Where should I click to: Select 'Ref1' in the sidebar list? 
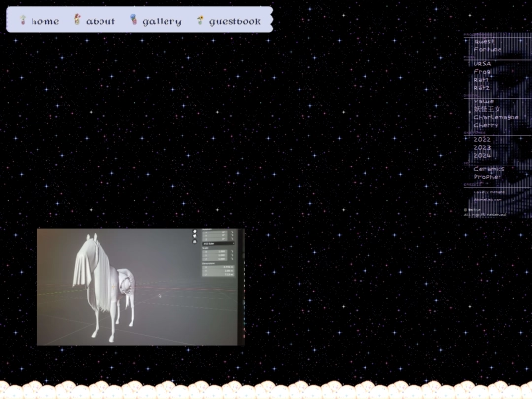coord(481,80)
